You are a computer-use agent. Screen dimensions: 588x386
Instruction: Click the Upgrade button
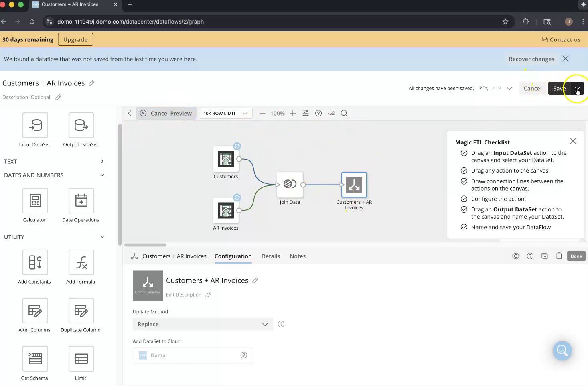tap(75, 39)
